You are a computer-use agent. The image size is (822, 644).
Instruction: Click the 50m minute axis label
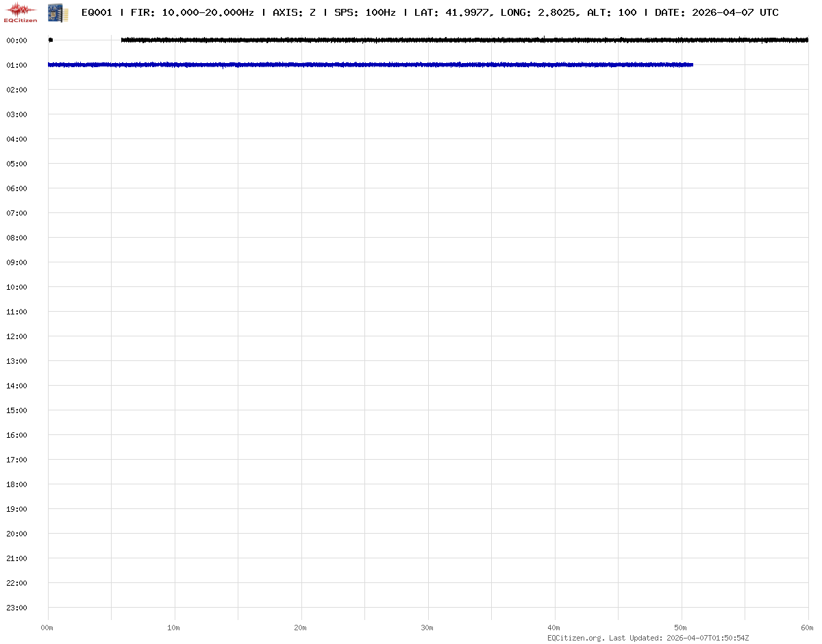[681, 628]
